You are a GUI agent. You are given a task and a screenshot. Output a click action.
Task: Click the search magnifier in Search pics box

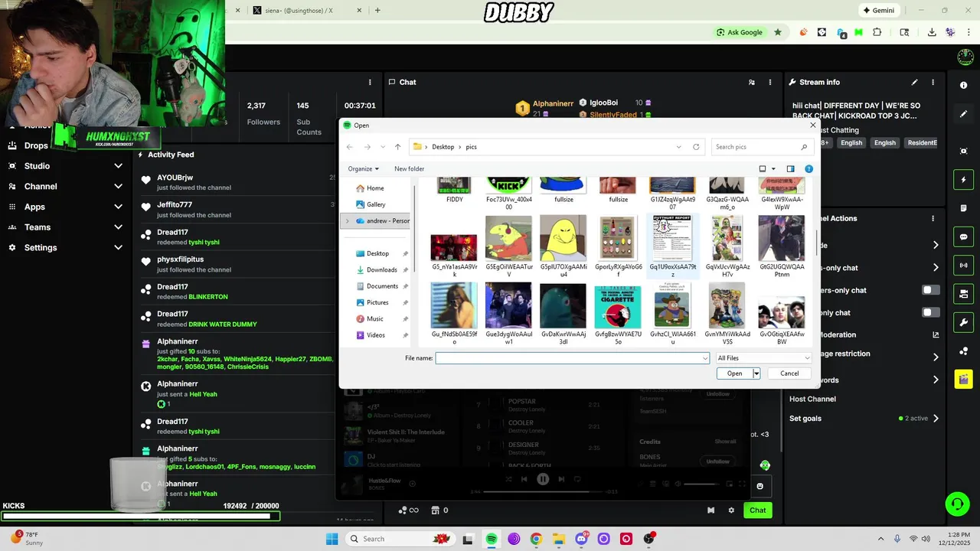pyautogui.click(x=804, y=147)
